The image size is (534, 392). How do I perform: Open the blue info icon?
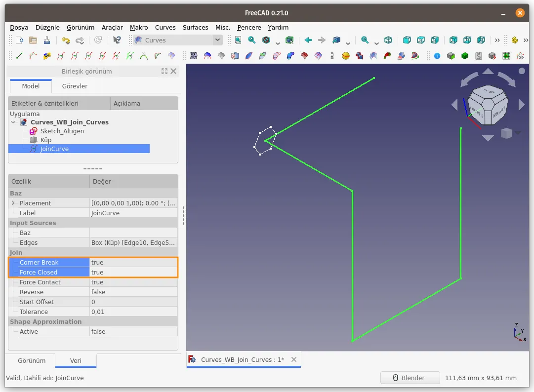437,56
